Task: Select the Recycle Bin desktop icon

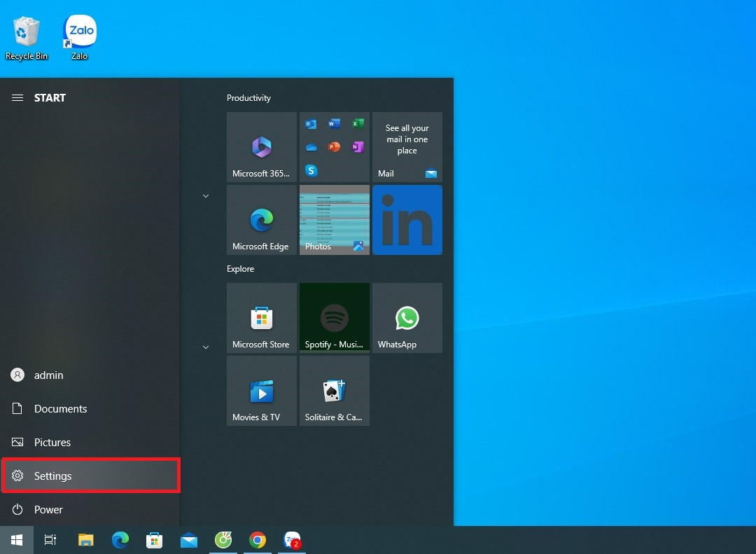Action: click(27, 39)
